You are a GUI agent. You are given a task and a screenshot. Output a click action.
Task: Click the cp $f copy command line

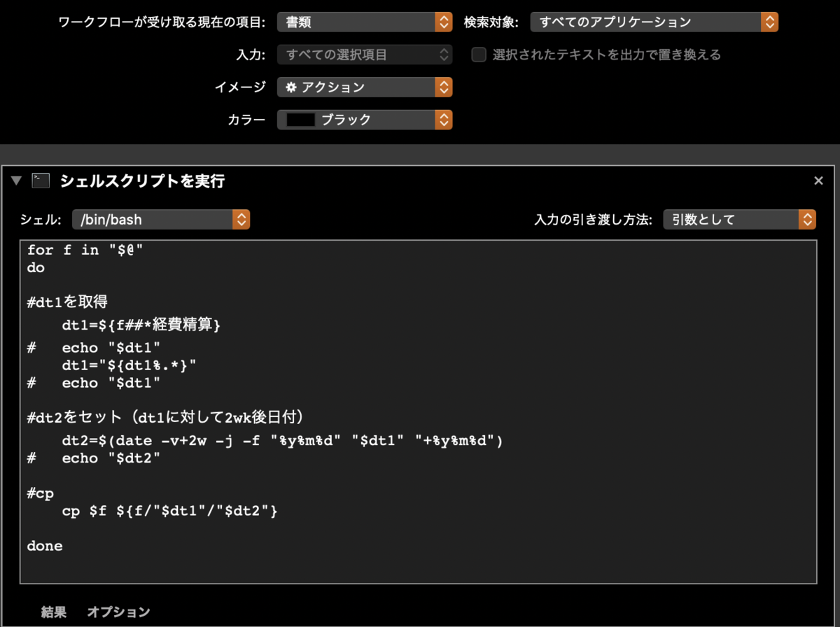point(170,512)
